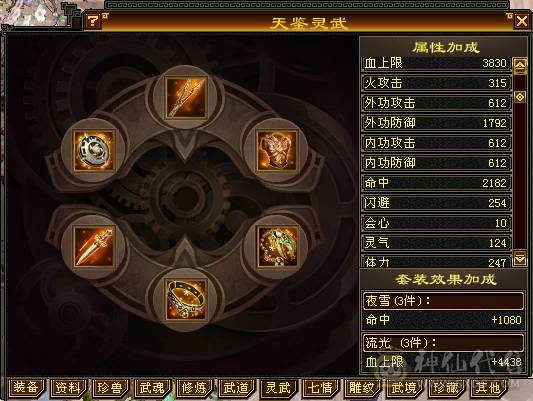Open the 雕纹 tab
Screen dimensions: 533x401
[x=362, y=388]
